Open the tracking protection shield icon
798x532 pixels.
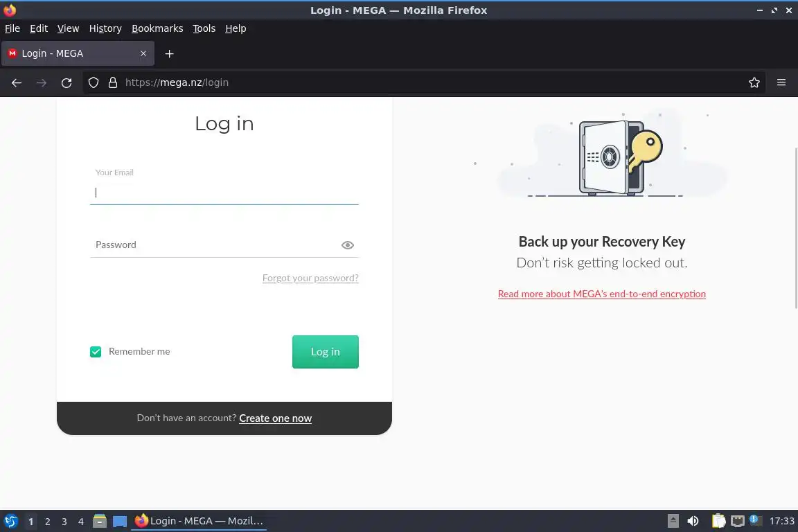[x=93, y=82]
